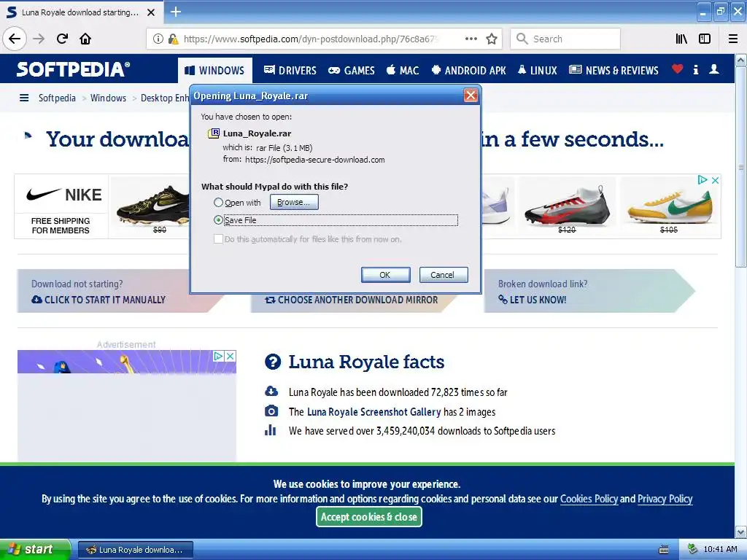Cancel the Luna_Royale.rar download dialog

(443, 275)
